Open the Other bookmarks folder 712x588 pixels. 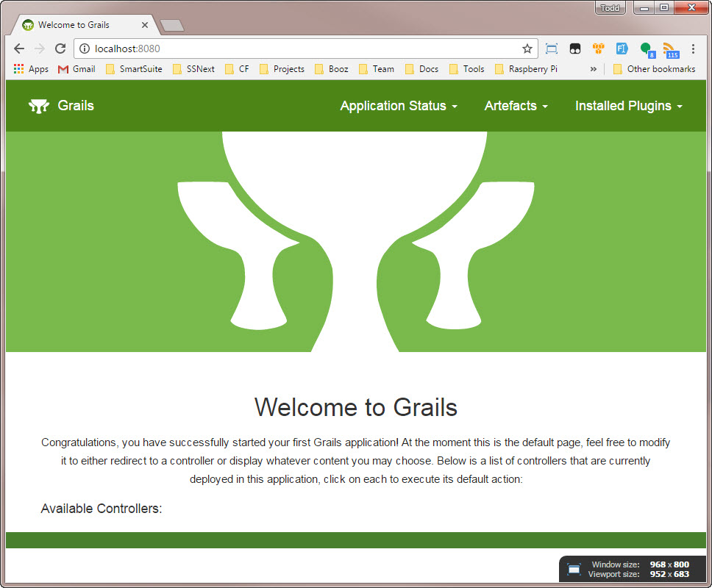coord(655,69)
